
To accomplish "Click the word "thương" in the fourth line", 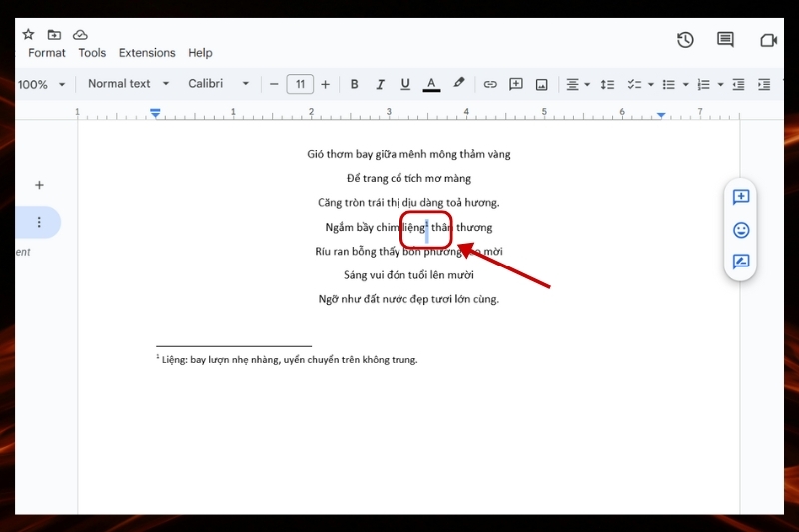I will click(474, 227).
